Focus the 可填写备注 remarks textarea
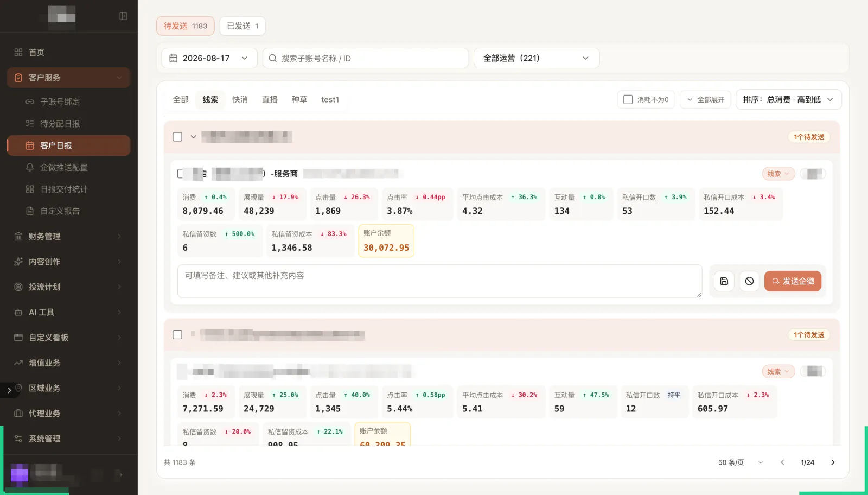Screen dimensions: 868x495 (x=439, y=281)
